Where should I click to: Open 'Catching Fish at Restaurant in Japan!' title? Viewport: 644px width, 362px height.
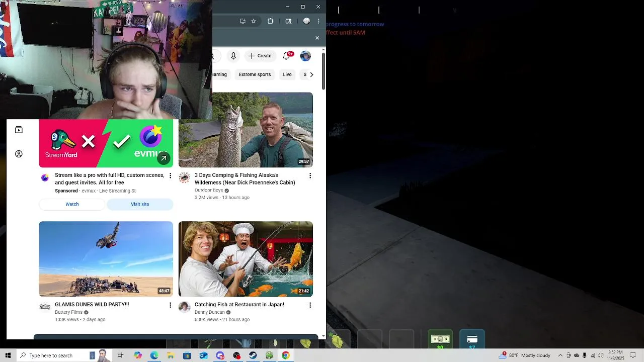coord(239,305)
